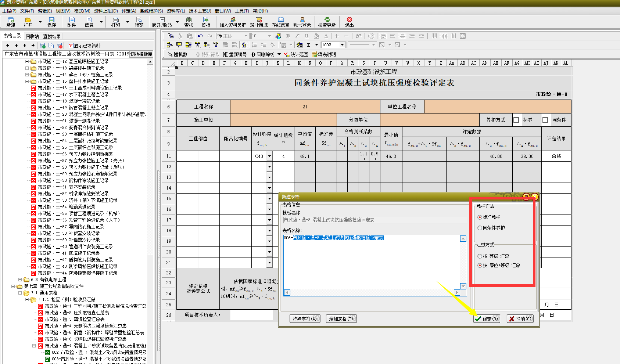Click the font color icon in toolbar
This screenshot has height=364, width=620.
(326, 36)
